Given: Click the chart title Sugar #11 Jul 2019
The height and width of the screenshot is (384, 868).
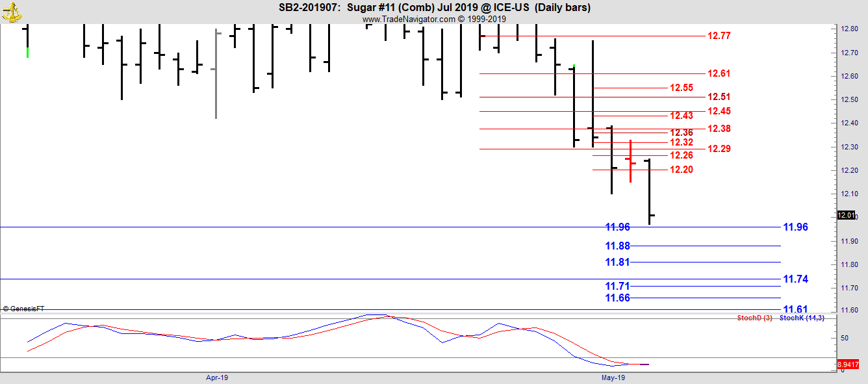Looking at the screenshot, I should [x=434, y=8].
